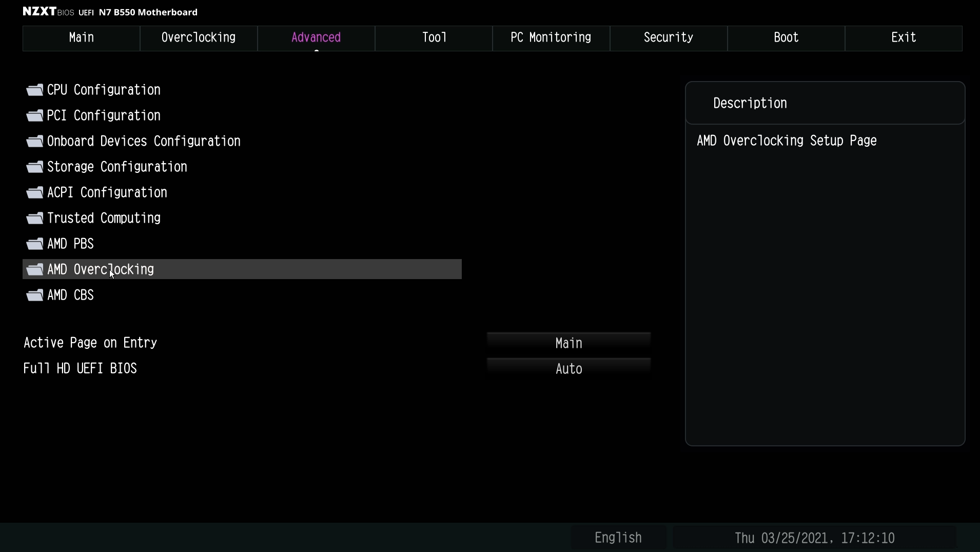Click the AMD Overclocking folder icon
The image size is (980, 552).
pos(35,270)
